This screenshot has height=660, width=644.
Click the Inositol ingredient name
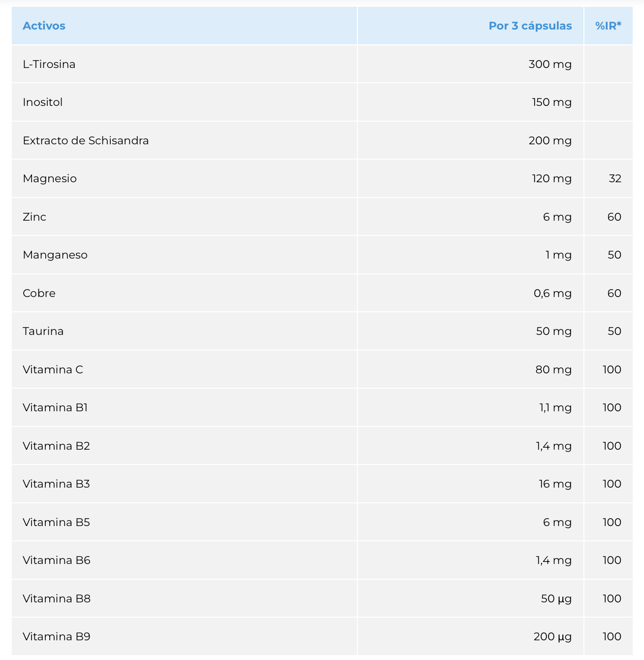coord(43,102)
